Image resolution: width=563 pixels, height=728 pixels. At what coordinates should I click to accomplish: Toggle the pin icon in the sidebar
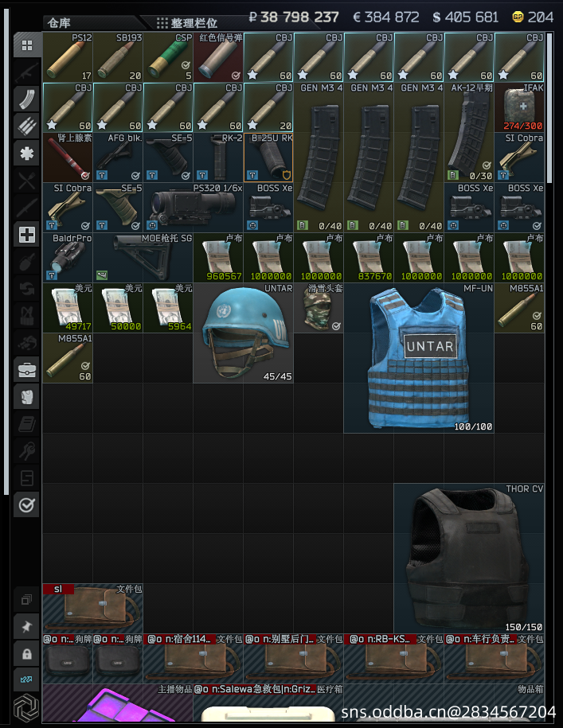click(27, 626)
